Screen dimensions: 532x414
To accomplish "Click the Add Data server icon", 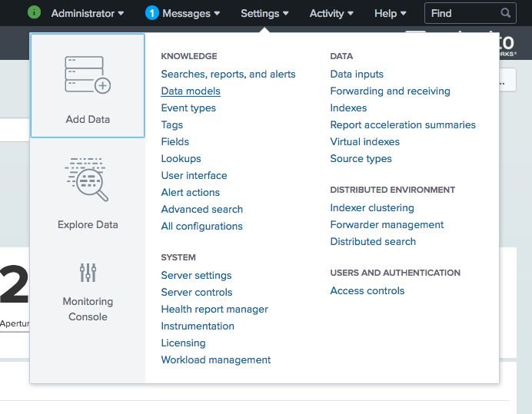I will [x=88, y=75].
